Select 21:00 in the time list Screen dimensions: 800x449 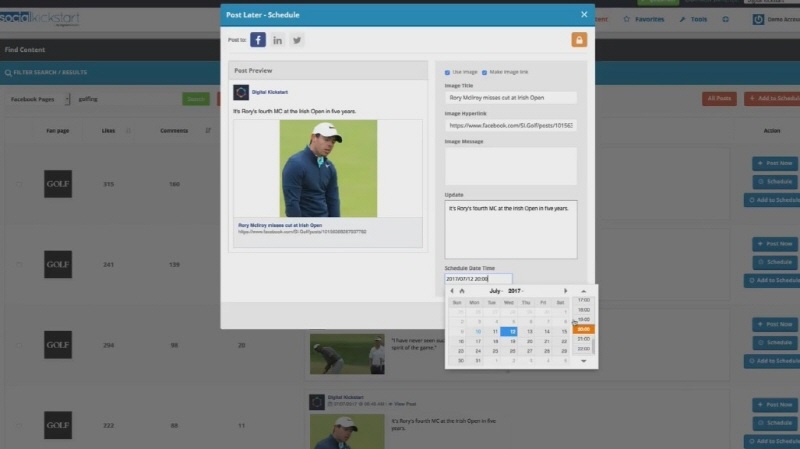pos(584,339)
